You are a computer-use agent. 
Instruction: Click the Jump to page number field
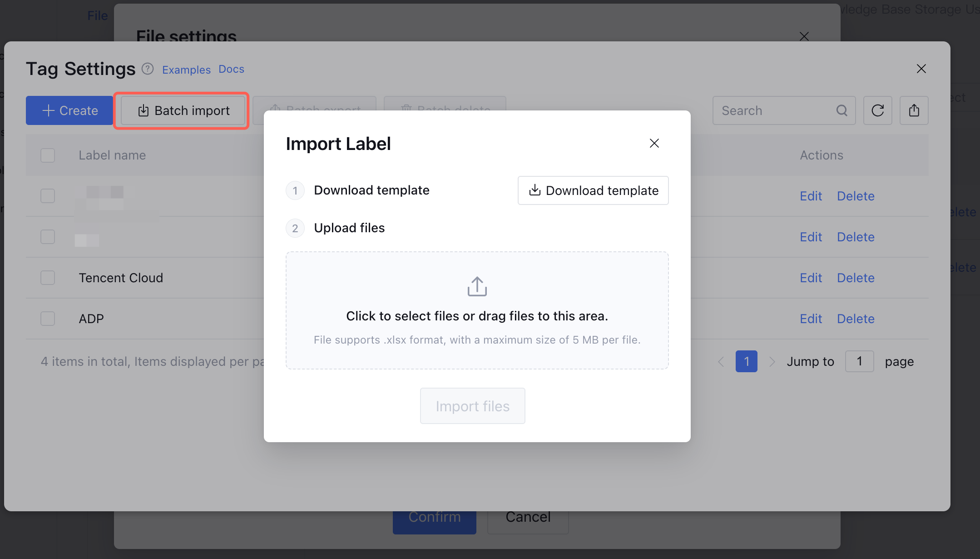[859, 361]
